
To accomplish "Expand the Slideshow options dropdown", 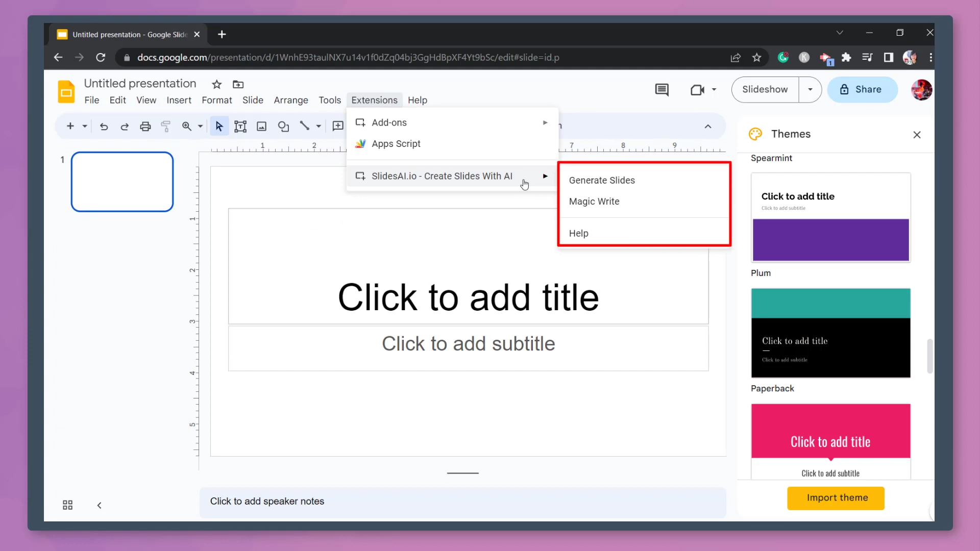I will point(810,89).
